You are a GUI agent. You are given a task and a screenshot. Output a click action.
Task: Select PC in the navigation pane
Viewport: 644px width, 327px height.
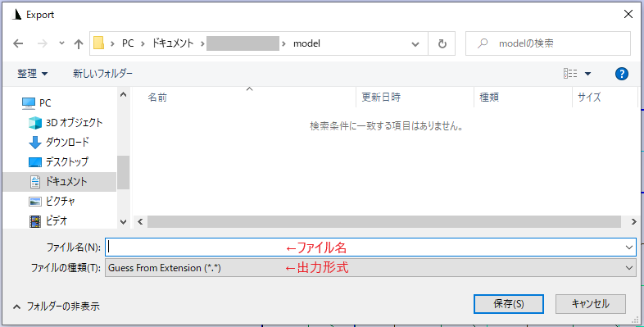[x=45, y=102]
